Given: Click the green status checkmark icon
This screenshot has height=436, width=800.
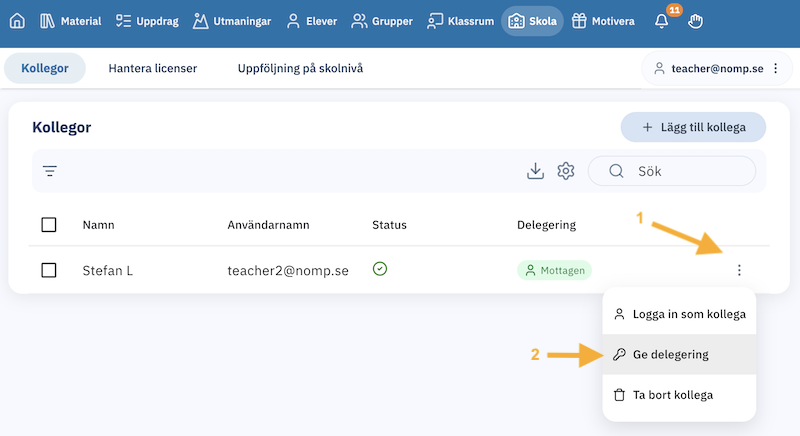Looking at the screenshot, I should click(x=380, y=269).
